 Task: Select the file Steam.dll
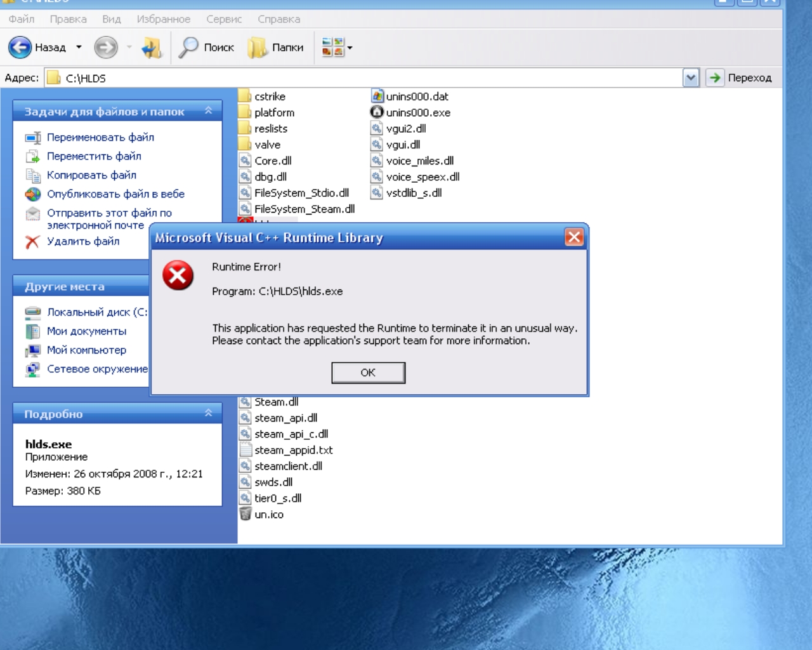[x=269, y=402]
